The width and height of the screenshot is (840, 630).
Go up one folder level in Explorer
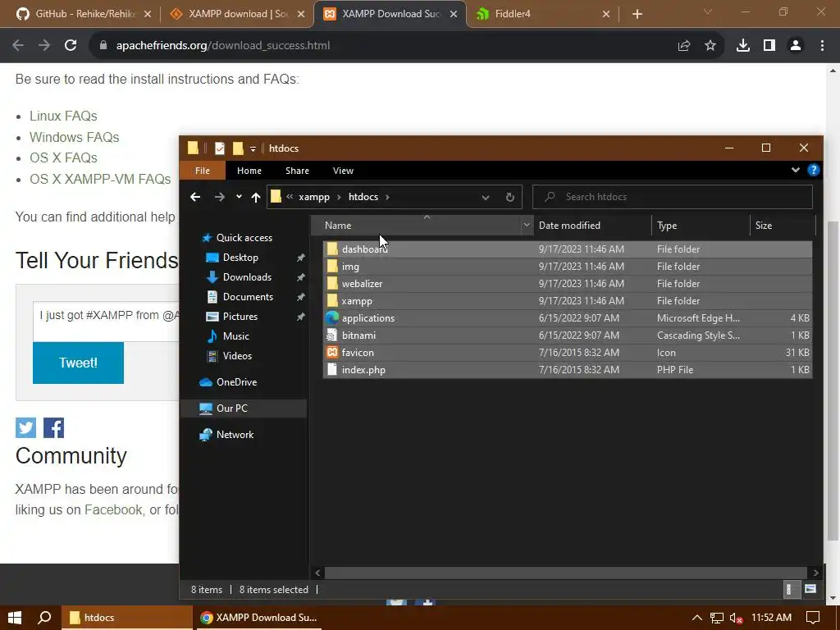(256, 197)
